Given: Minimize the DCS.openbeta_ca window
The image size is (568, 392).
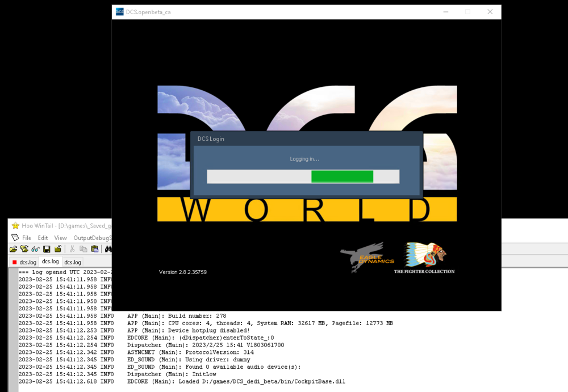Looking at the screenshot, I should pos(445,12).
